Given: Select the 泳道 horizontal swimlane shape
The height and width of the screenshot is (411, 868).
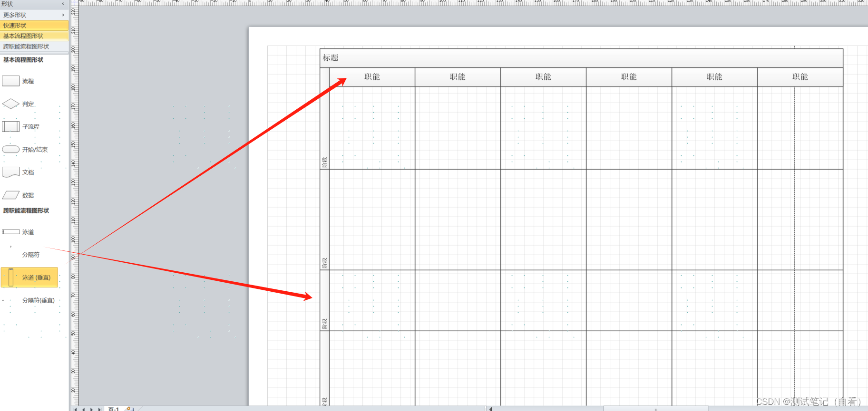Looking at the screenshot, I should [11, 232].
